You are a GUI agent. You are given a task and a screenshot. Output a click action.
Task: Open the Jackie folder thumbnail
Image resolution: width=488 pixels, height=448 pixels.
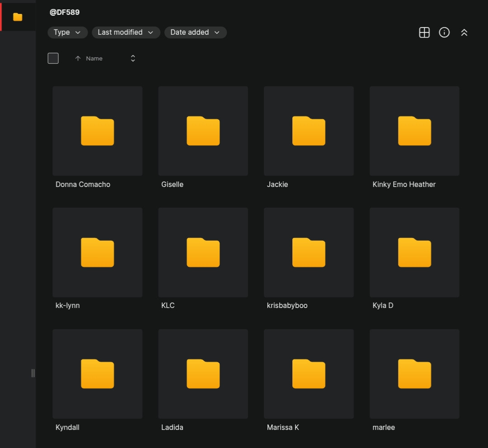tap(309, 131)
